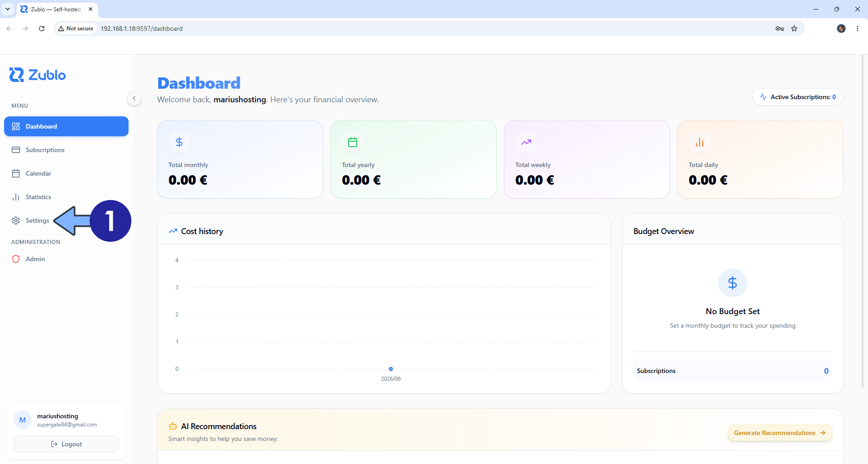Click the robot icon beside AI Recommendations
This screenshot has width=868, height=464.
coord(173,426)
